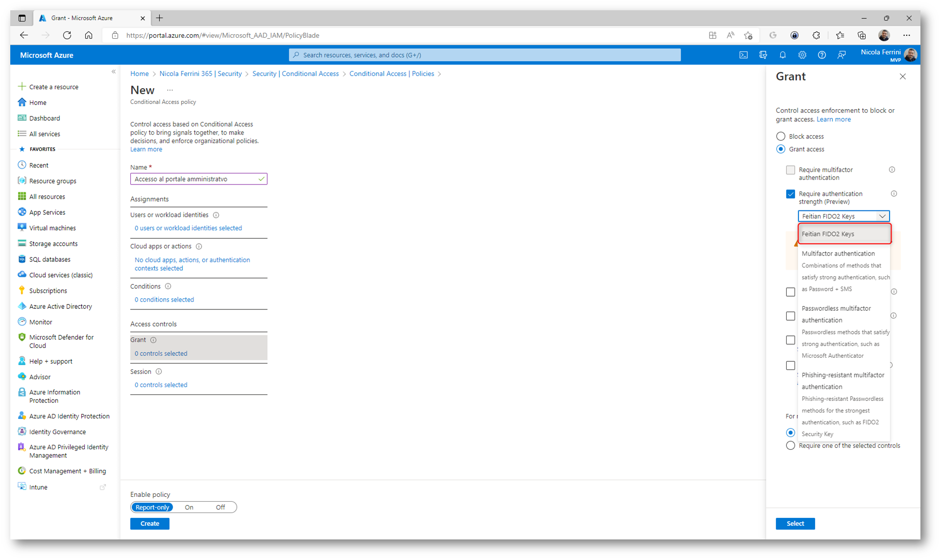Switch Enable policy toggle to On
The image size is (941, 560).
189,508
